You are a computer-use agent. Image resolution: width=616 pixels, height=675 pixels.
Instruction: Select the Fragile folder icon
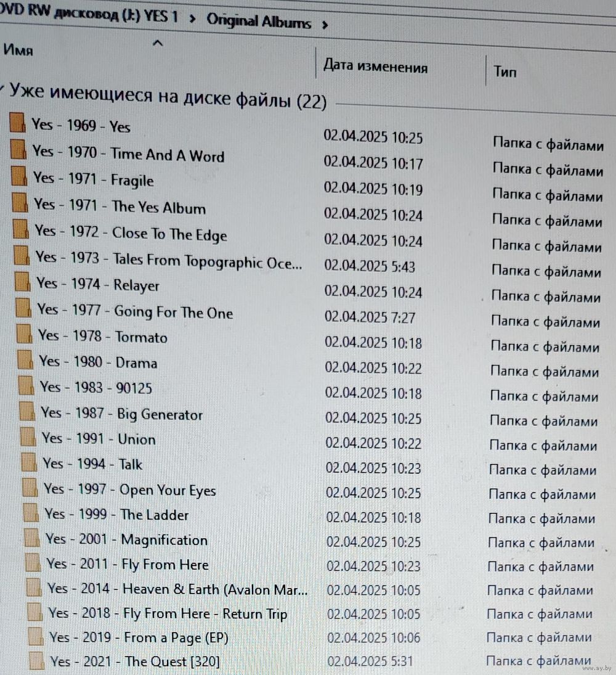coord(19,176)
